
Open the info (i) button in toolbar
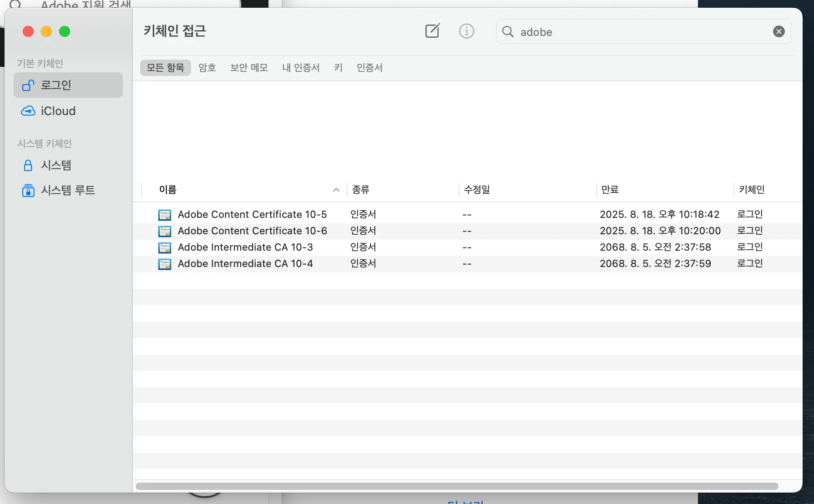click(466, 31)
